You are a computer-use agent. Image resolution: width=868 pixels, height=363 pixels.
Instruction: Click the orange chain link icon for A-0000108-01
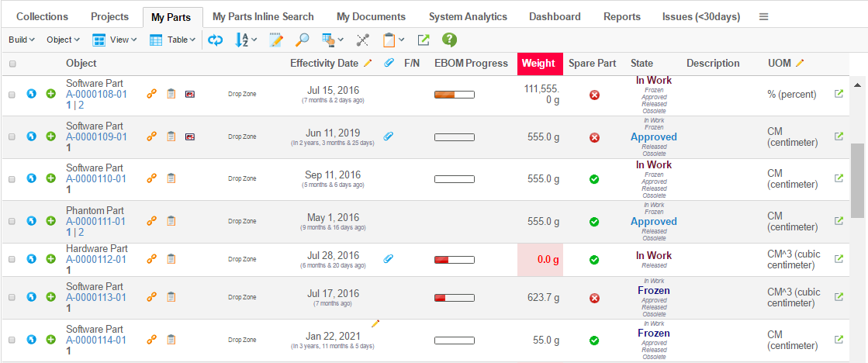coord(152,94)
